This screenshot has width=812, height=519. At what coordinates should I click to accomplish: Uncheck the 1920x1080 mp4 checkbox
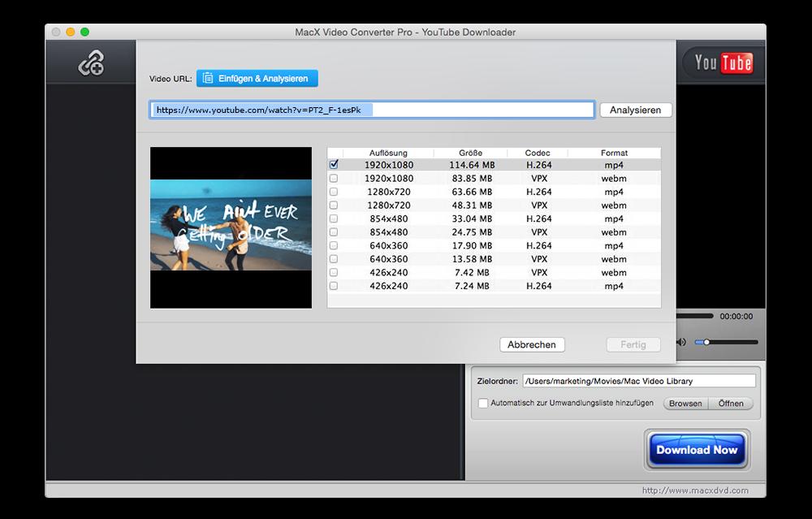pyautogui.click(x=334, y=165)
